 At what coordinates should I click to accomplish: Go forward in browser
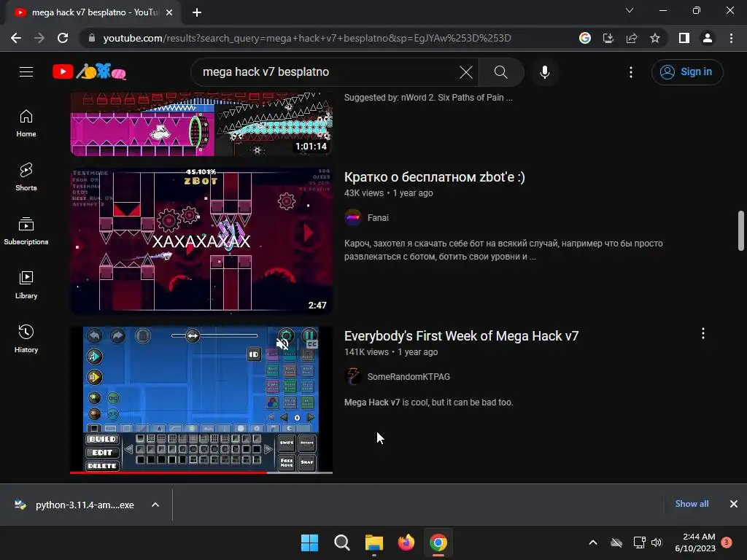[39, 38]
